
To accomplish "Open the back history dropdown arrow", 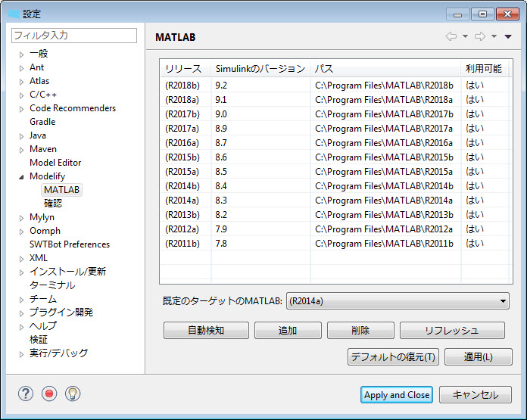I will pos(465,36).
